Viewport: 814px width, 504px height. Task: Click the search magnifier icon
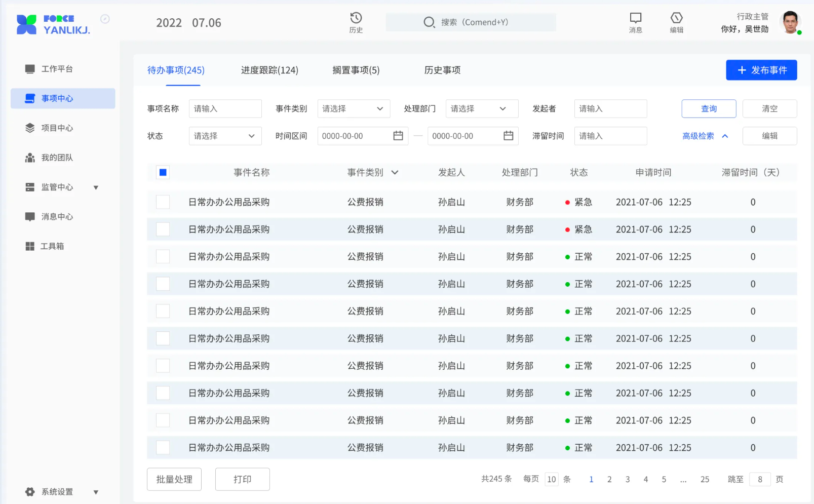[429, 22]
